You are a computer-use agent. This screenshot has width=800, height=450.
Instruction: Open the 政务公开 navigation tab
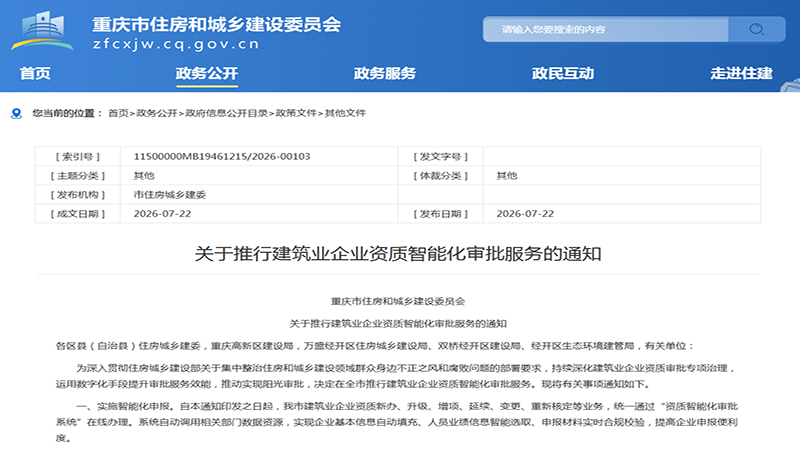pos(207,73)
